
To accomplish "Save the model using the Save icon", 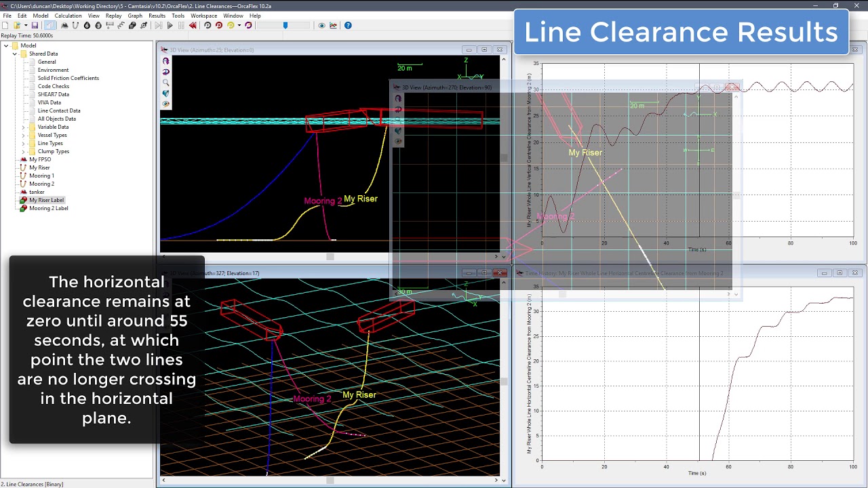I will click(35, 25).
